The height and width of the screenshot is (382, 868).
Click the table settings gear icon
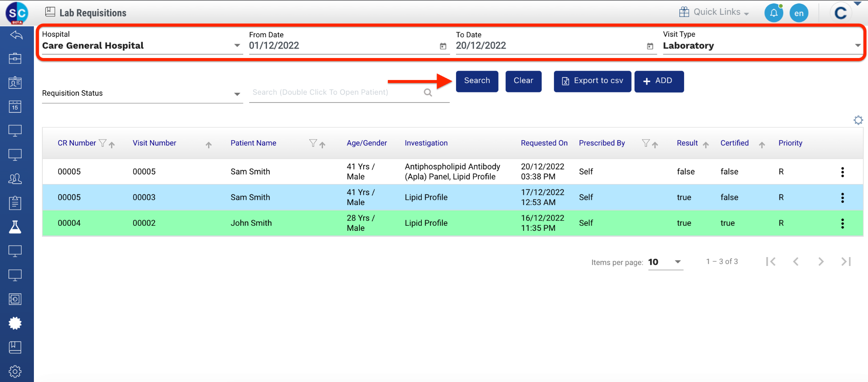(x=858, y=120)
